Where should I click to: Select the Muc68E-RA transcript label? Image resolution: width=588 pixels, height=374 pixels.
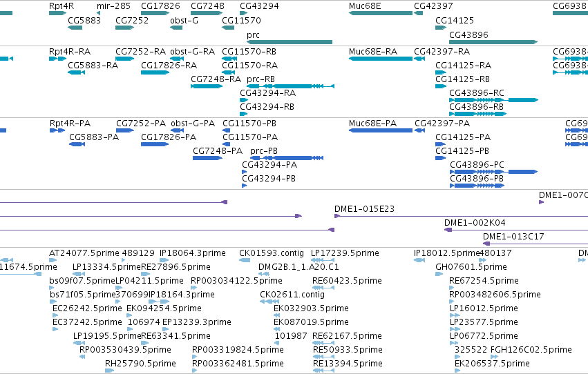point(373,52)
